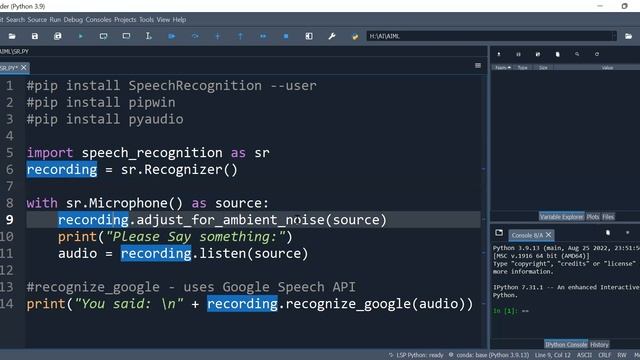Click line 14 print statement in editor
The image size is (640, 360).
point(249,304)
